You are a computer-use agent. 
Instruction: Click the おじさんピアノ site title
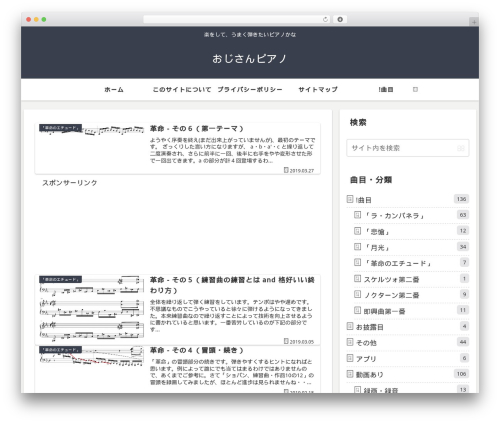click(x=250, y=59)
